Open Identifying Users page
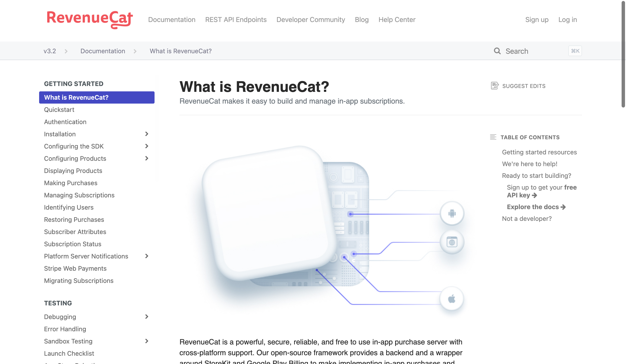Screen dimensions: 626x364 69,207
